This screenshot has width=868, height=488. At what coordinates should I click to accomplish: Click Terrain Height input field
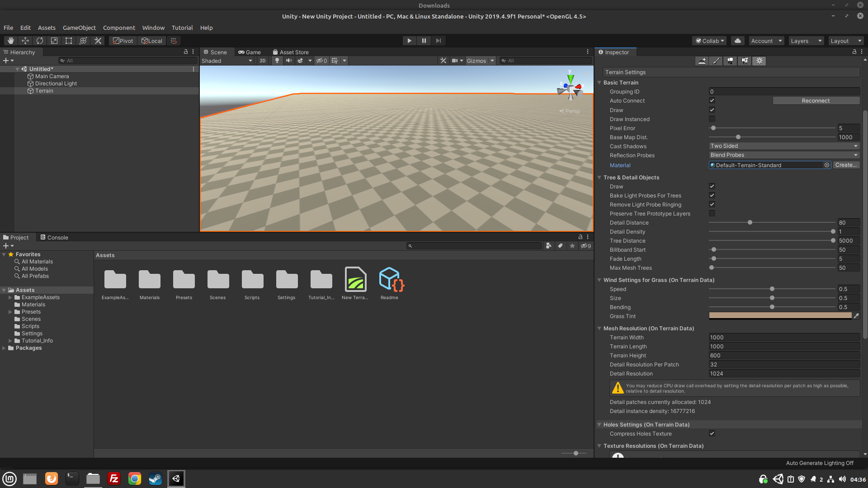click(x=784, y=356)
